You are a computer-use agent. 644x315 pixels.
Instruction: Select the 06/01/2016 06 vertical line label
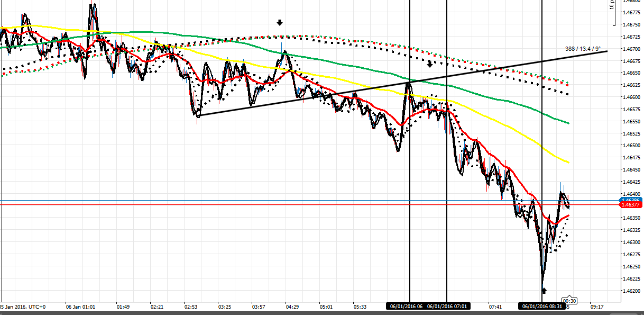[x=406, y=307]
